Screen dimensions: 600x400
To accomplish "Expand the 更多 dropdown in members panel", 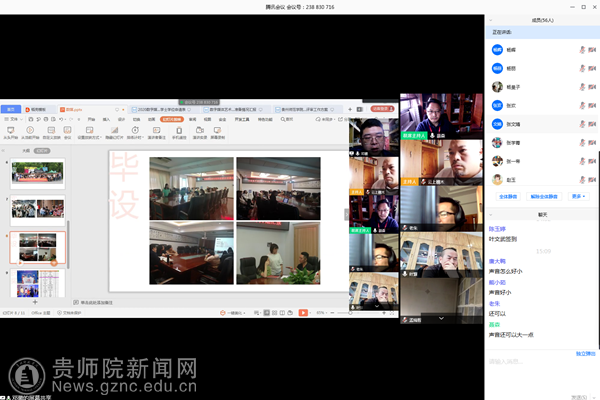I will coord(577,197).
